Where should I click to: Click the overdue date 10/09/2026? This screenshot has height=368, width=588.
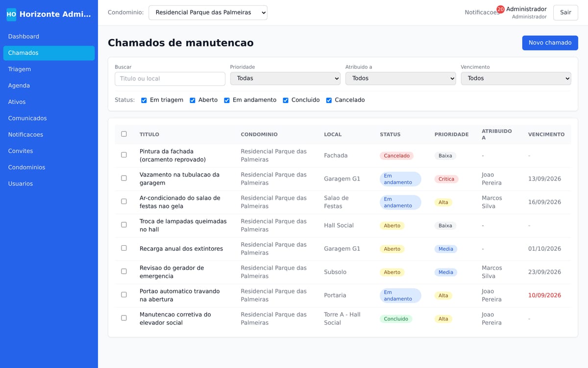[x=544, y=295]
